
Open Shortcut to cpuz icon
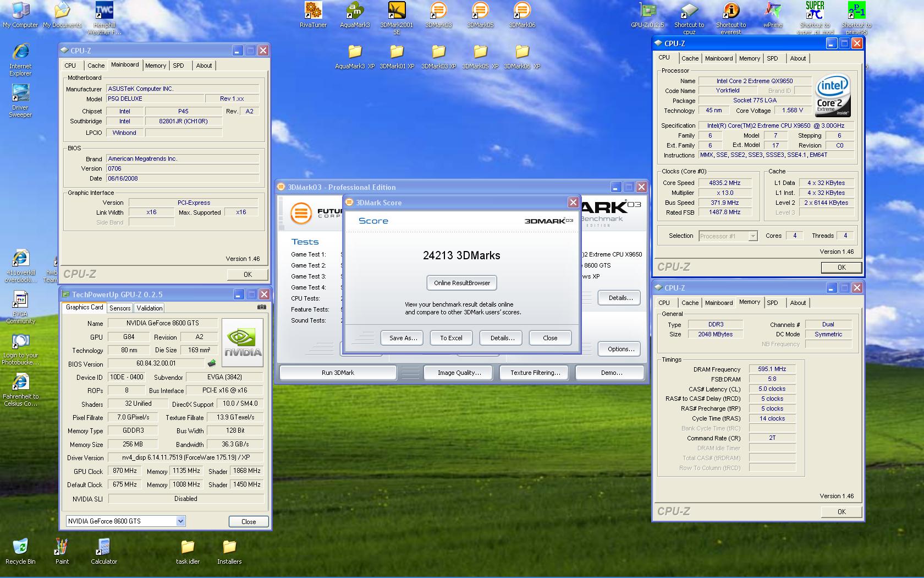pos(689,18)
